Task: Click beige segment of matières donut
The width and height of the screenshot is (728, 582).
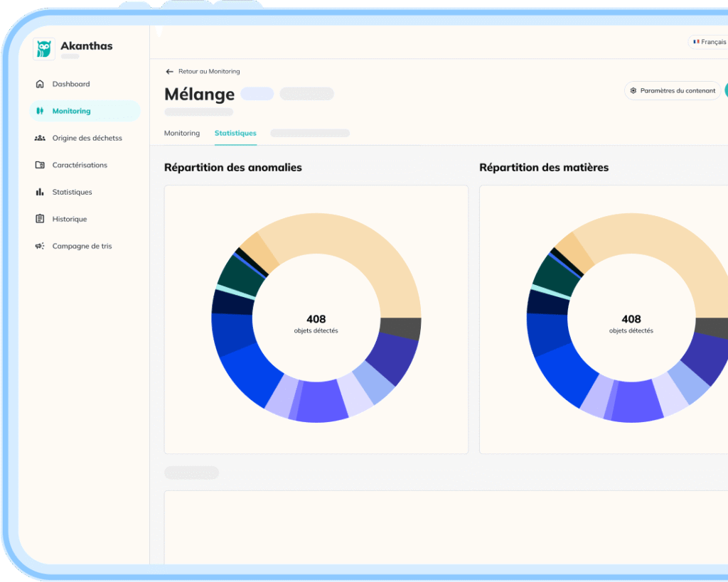Action: 668,246
